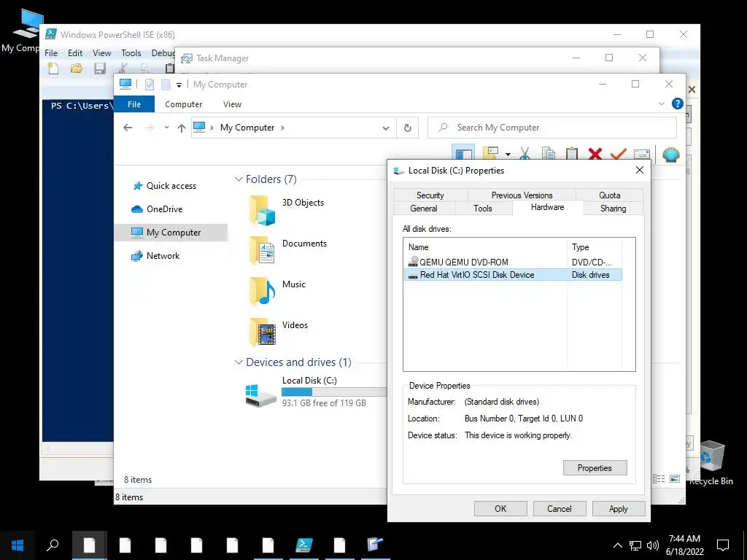The height and width of the screenshot is (560, 747).
Task: Click the taskbar search magnifier
Action: (53, 545)
